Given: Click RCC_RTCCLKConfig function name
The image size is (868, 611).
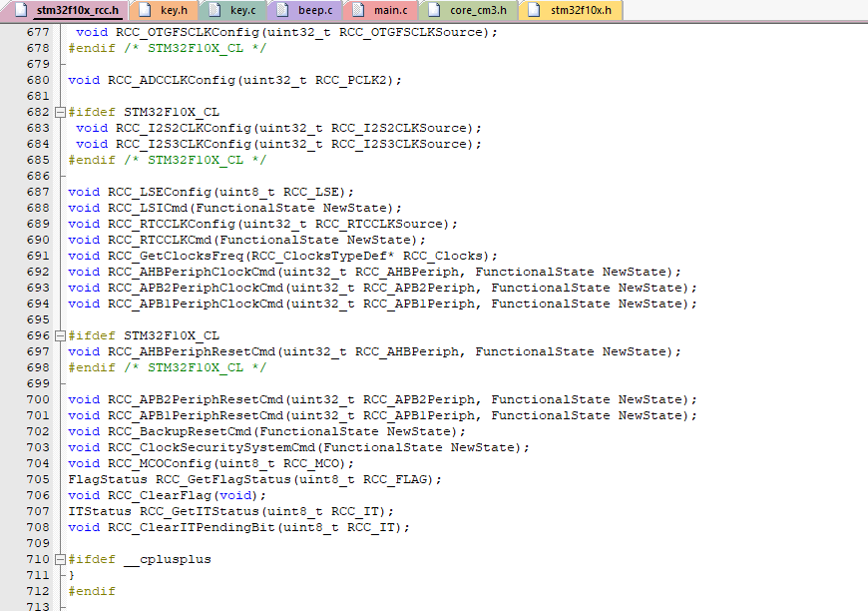Looking at the screenshot, I should (172, 225).
